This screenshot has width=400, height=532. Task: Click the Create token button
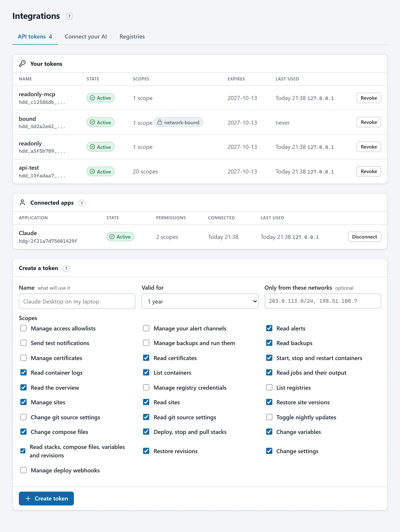[46, 498]
